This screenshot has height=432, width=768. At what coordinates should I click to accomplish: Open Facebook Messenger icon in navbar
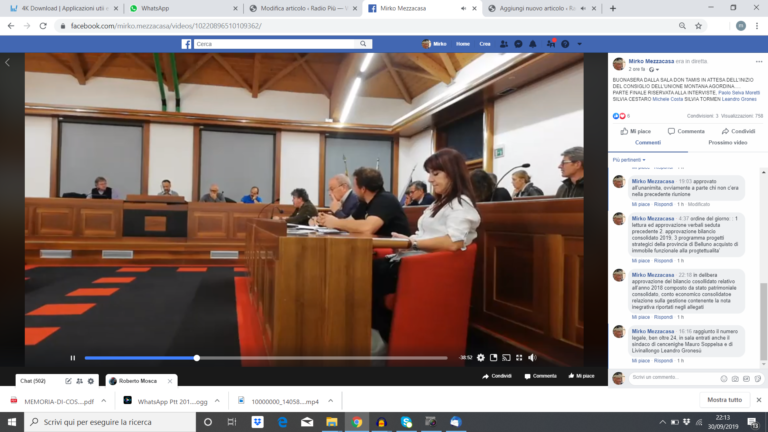[x=518, y=44]
